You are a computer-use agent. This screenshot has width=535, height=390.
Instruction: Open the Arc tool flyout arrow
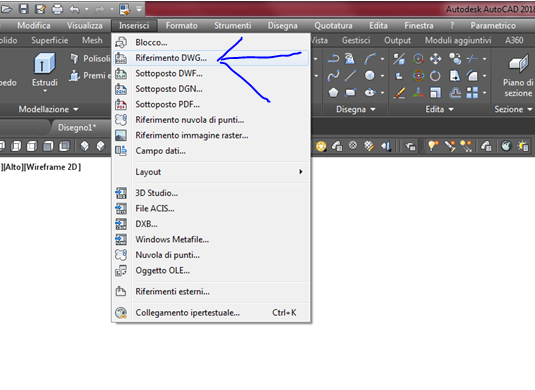point(382,59)
